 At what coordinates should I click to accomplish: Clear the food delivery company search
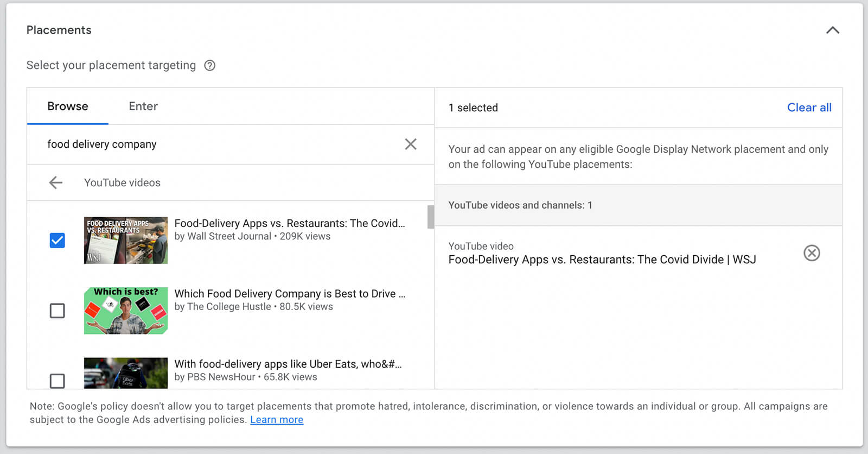[411, 144]
